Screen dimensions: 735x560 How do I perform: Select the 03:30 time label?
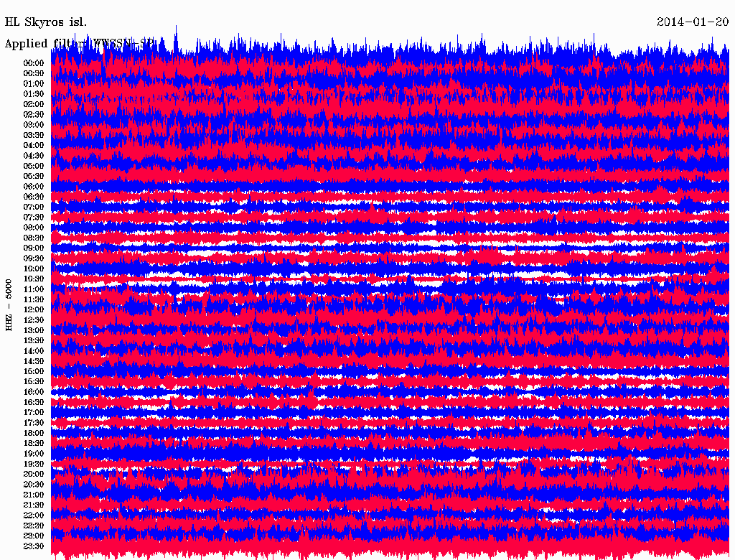point(34,135)
